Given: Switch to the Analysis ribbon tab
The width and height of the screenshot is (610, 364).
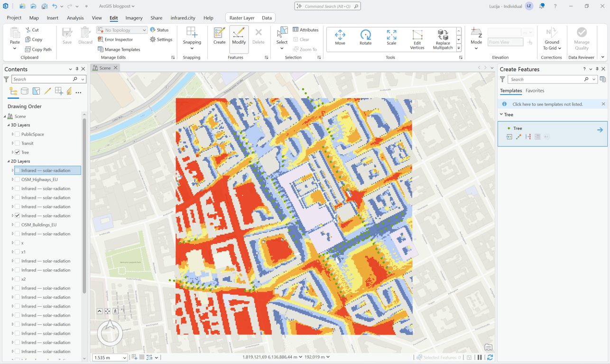Looking at the screenshot, I should point(75,18).
